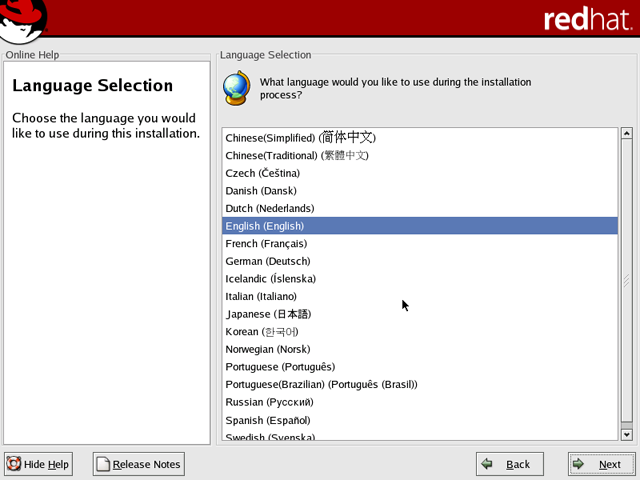Open the Release Notes
The width and height of the screenshot is (640, 480).
coord(138,464)
